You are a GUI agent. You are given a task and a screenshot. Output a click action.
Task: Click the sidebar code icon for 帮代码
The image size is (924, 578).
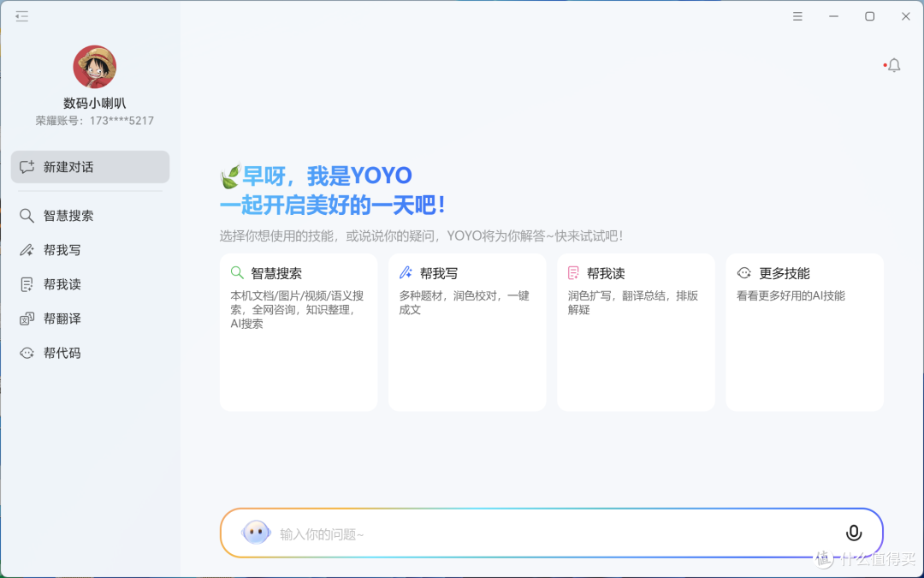[x=27, y=354]
